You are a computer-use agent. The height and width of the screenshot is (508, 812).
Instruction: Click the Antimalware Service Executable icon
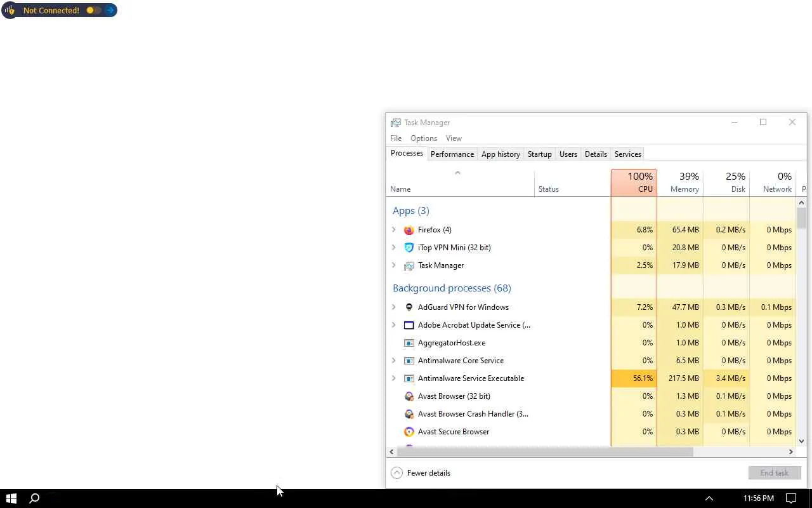coord(409,378)
